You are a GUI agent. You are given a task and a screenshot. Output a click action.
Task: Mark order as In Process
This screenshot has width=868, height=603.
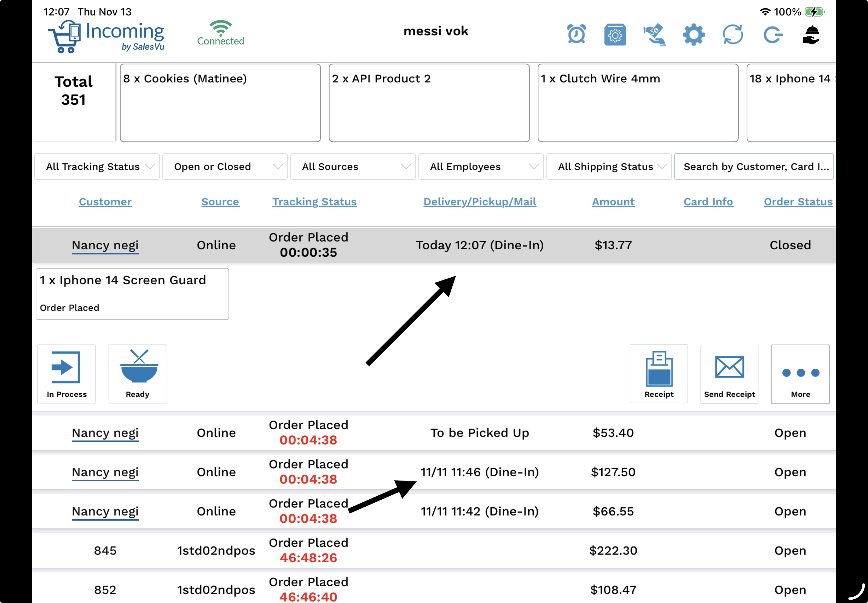pyautogui.click(x=67, y=374)
